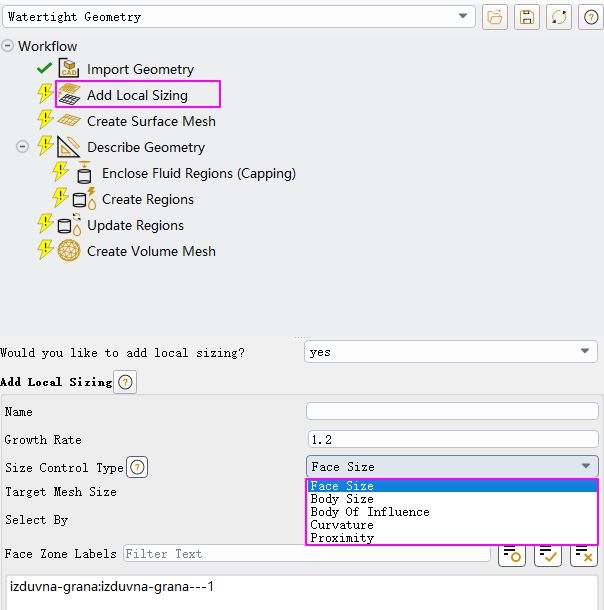The height and width of the screenshot is (610, 604).
Task: Select the Create Surface Mesh task
Action: pyautogui.click(x=151, y=121)
